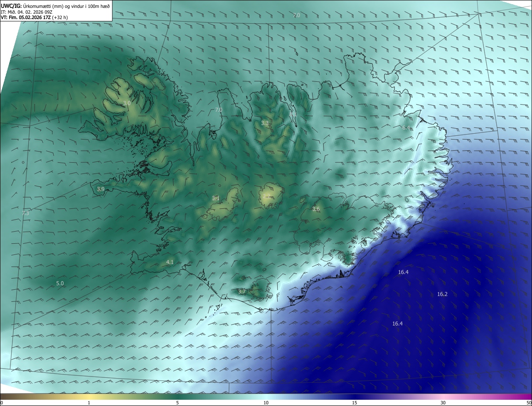Click the 8.1 value label in the fjord
532x406 pixels.
coord(293,114)
